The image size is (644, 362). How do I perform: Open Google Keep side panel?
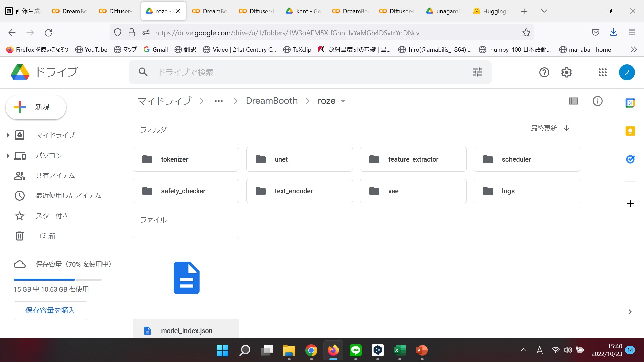pos(630,131)
